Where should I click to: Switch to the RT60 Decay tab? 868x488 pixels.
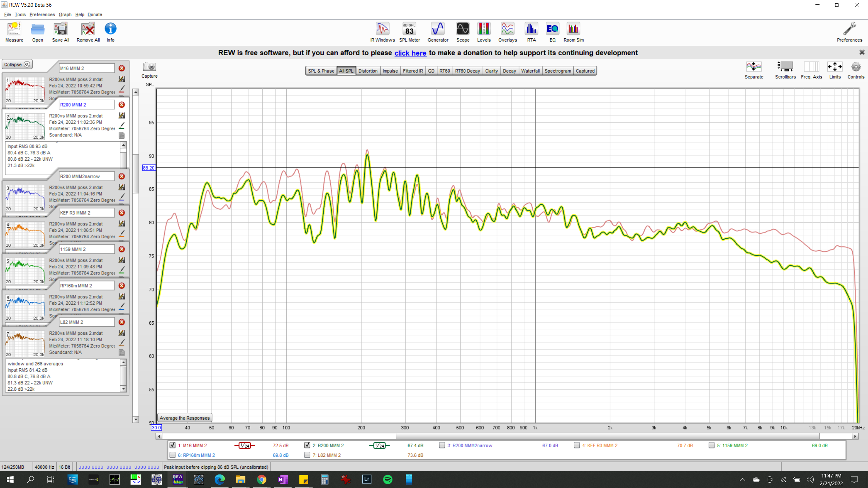click(468, 71)
